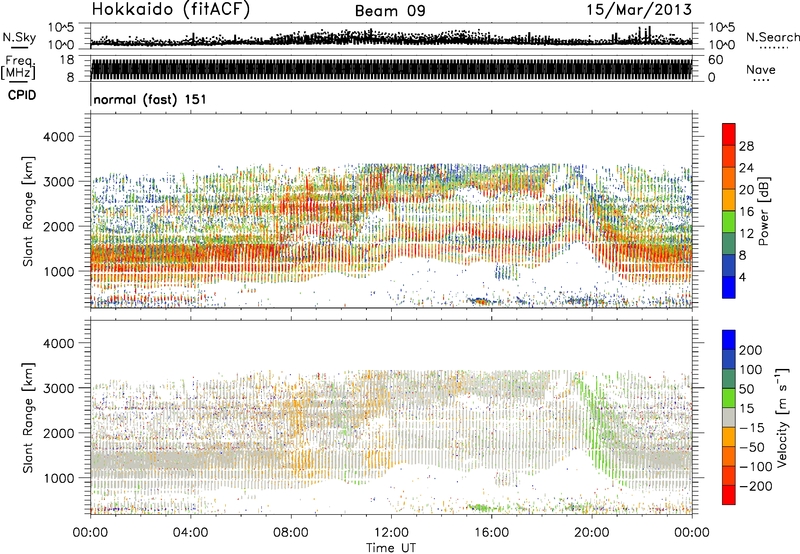
Task: Click the 'Hokkaido (fitACF)' title text
Action: click(x=171, y=10)
